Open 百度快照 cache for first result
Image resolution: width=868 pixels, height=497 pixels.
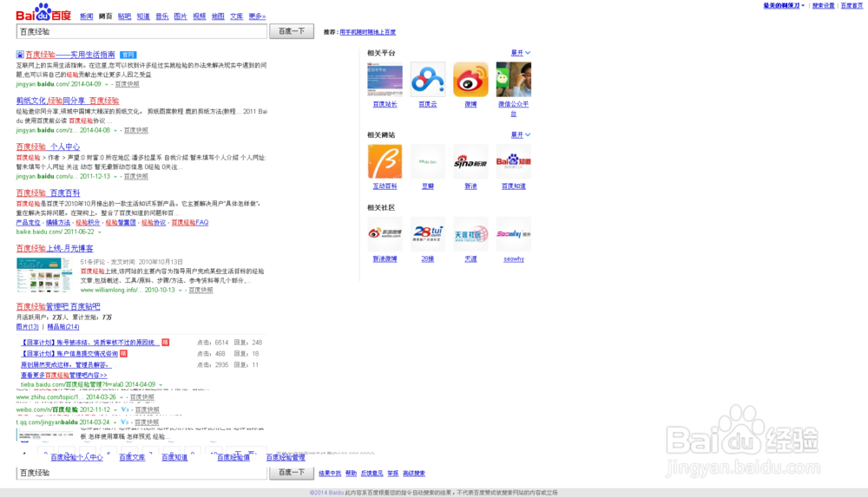[x=128, y=85]
